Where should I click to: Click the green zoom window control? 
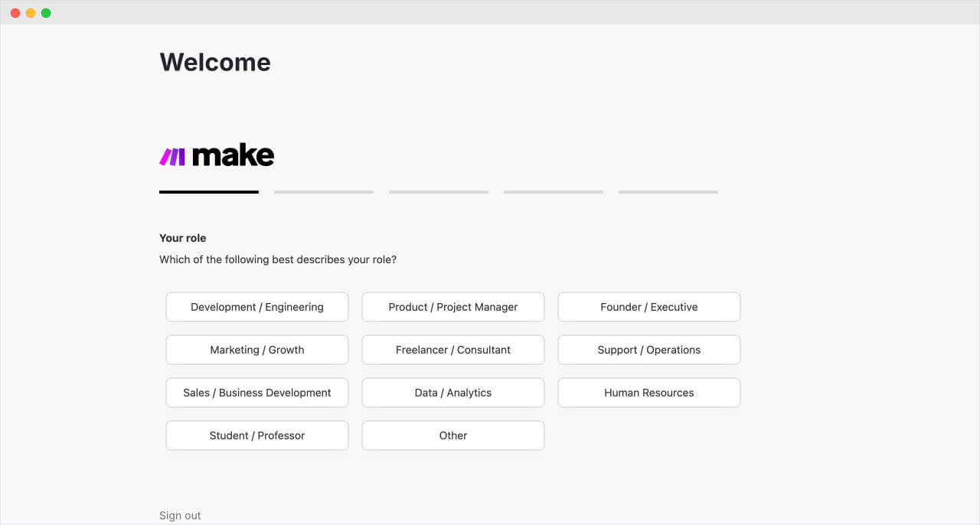45,12
